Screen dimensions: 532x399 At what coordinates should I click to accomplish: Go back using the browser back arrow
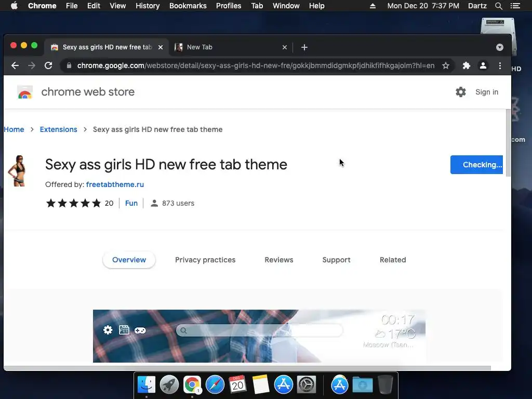pos(15,65)
